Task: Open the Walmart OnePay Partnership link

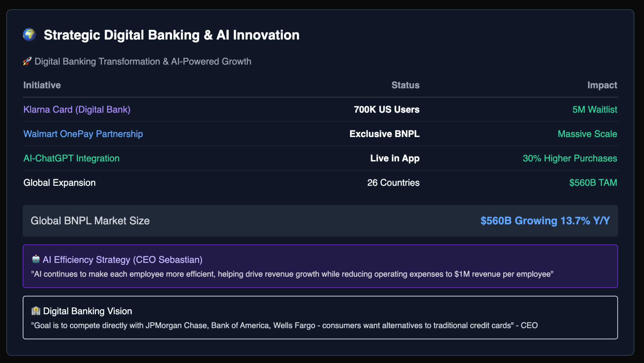Action: (83, 134)
